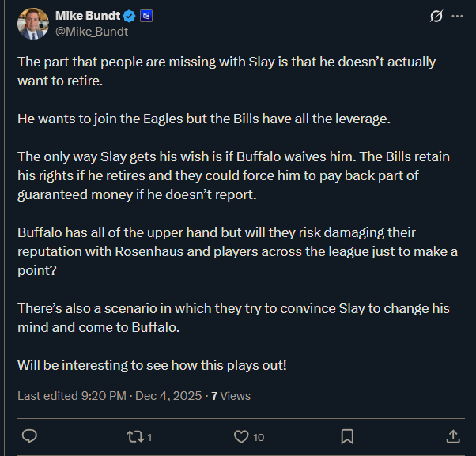Click the paragraph mentioning Rosenhaus

(x=227, y=251)
